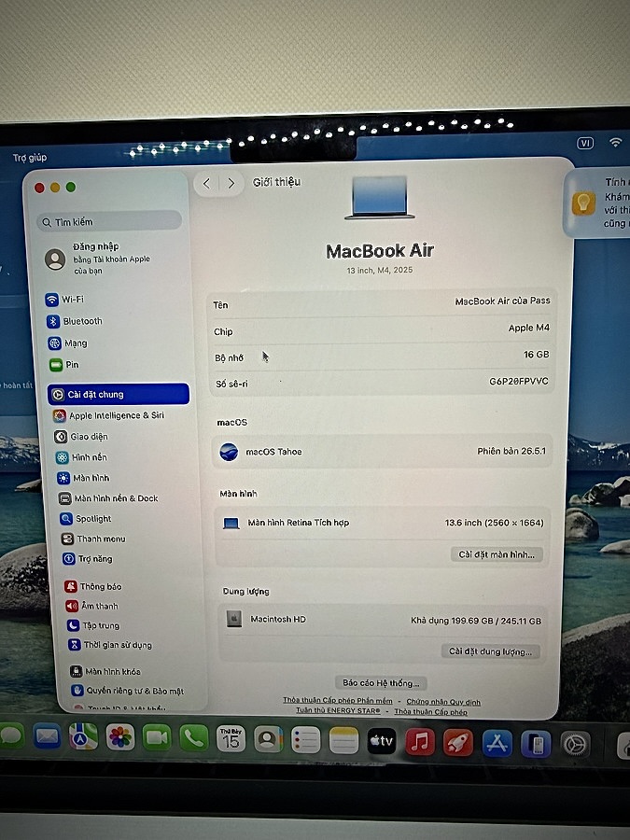This screenshot has width=630, height=840.
Task: Open Màn hình nền & Dock settings
Action: tap(108, 498)
